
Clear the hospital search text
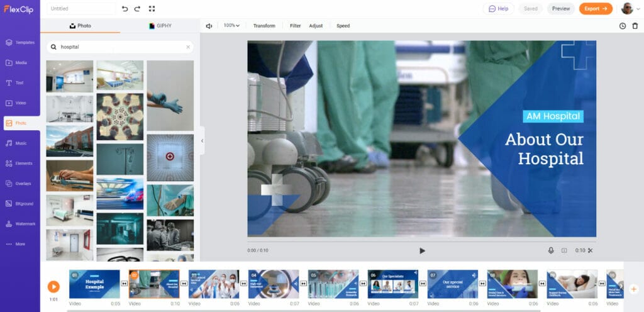coord(188,47)
